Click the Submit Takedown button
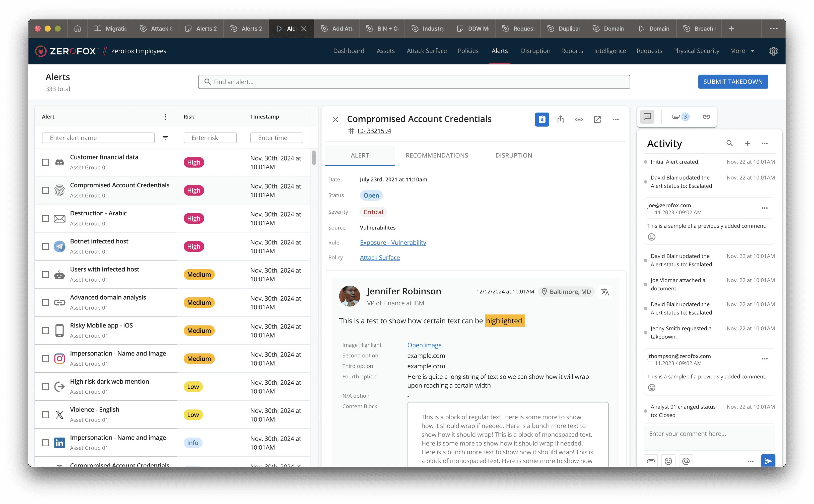 click(x=733, y=82)
